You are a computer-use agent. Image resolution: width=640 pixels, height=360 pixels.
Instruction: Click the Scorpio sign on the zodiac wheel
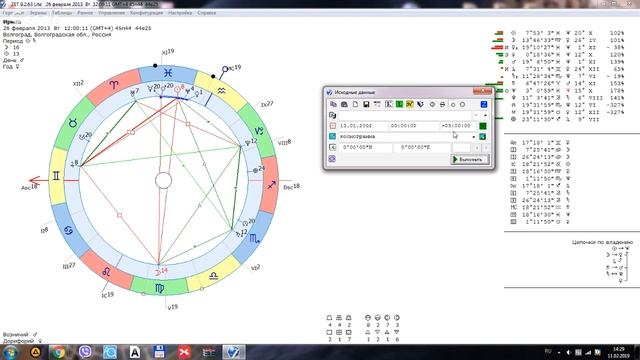(254, 239)
